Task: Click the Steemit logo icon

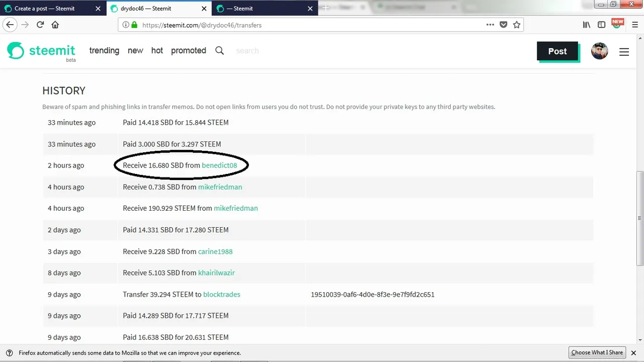Action: [x=16, y=51]
